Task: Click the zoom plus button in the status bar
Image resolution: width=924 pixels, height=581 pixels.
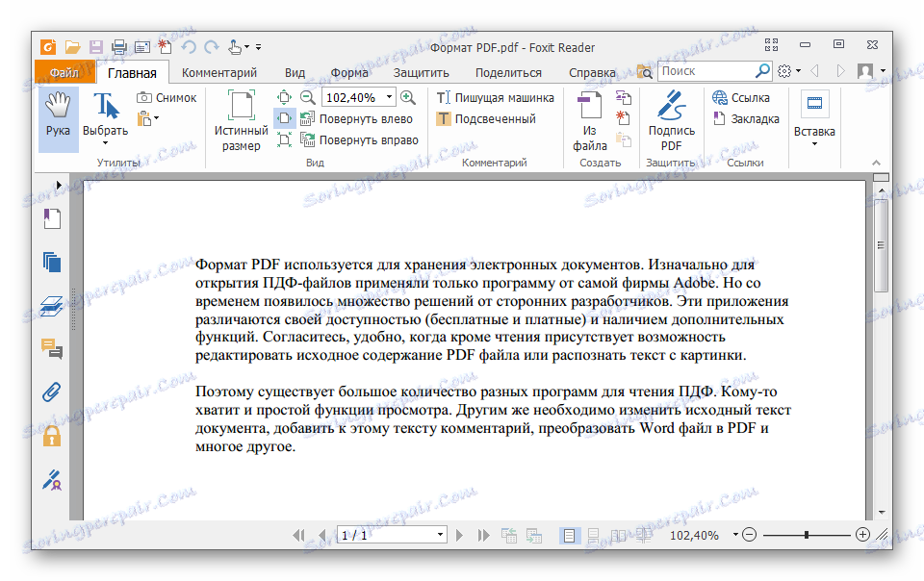Action: pos(862,535)
